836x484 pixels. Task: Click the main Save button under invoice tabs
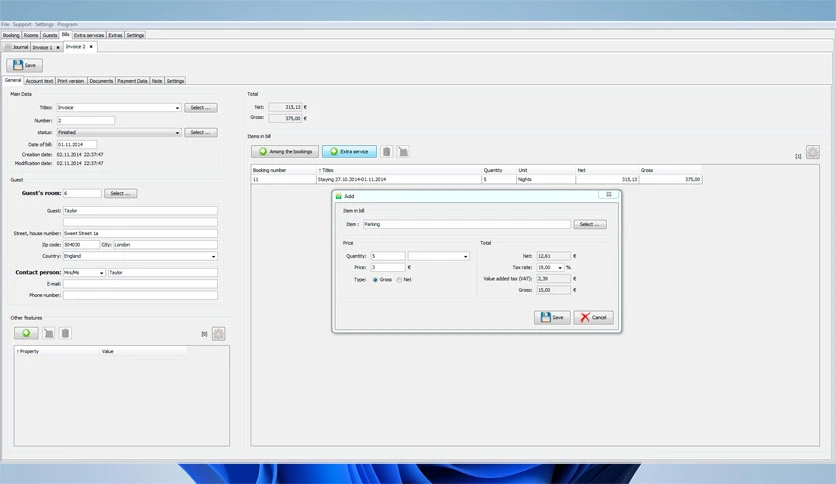tap(25, 66)
